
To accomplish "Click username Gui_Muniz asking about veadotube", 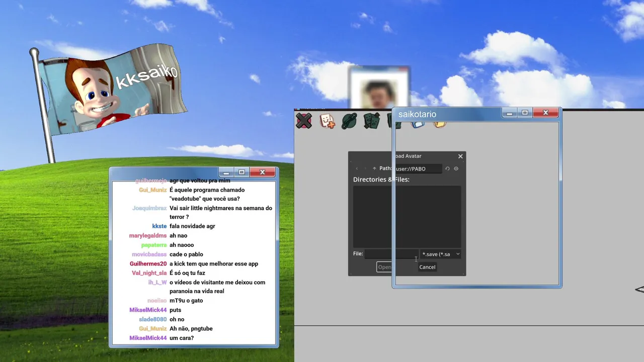I will (152, 190).
